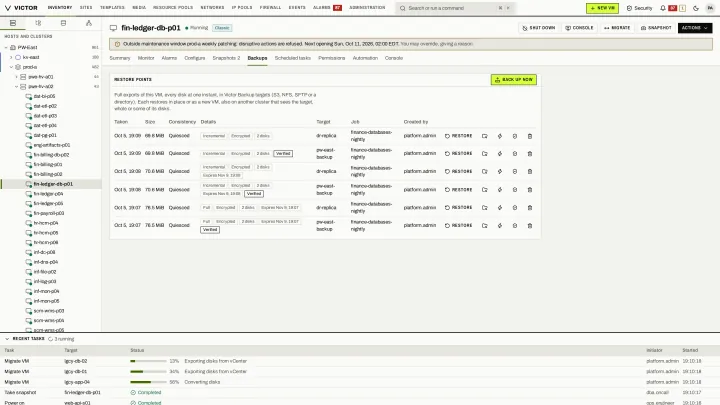720x405 pixels.
Task: Open the Hosts and Clusters inventory view icon
Action: pyautogui.click(x=13, y=23)
